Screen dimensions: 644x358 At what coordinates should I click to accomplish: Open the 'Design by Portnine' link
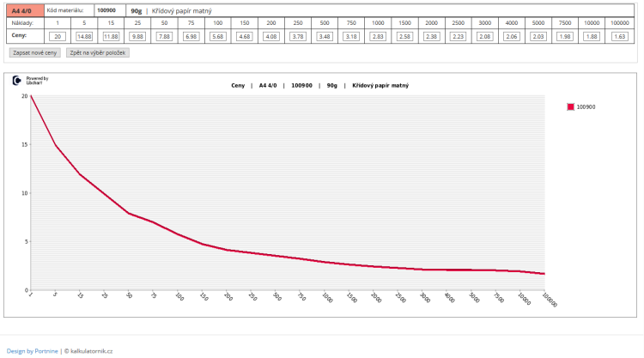click(32, 351)
